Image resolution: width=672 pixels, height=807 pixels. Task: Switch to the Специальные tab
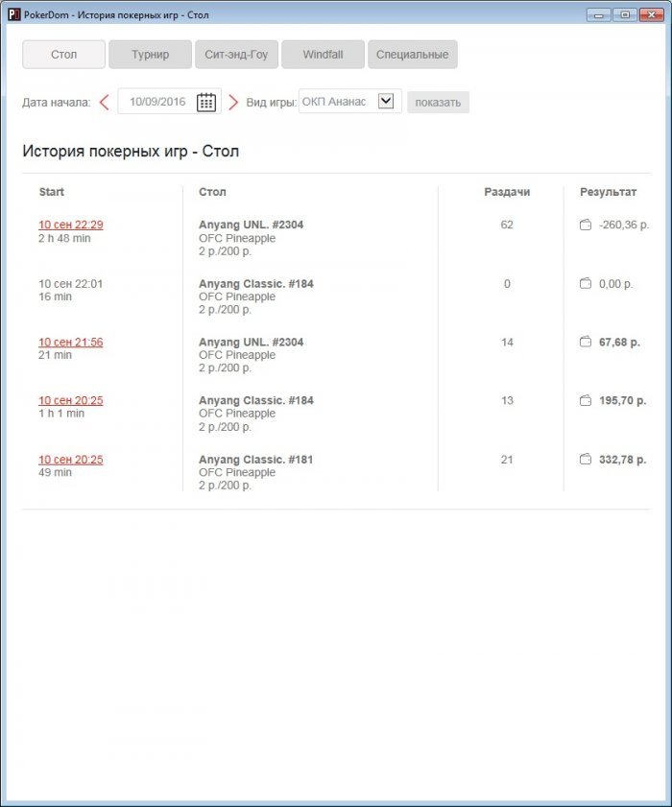pyautogui.click(x=413, y=54)
